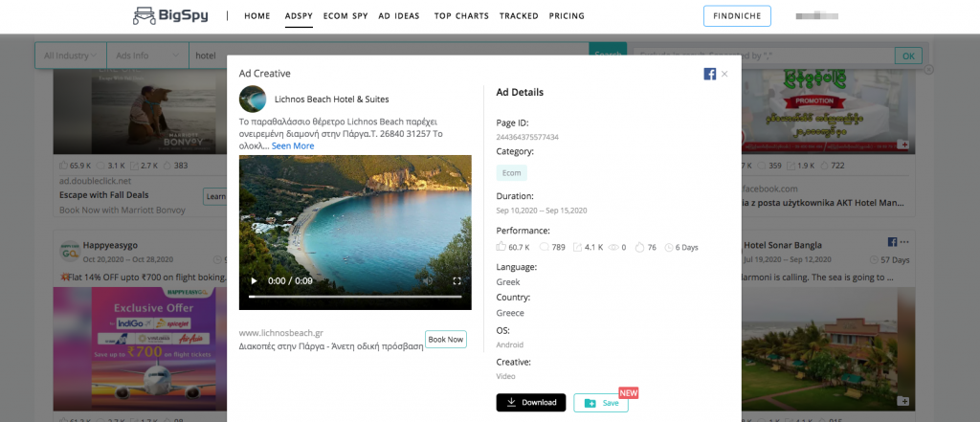Select the Language value Greek

click(508, 282)
